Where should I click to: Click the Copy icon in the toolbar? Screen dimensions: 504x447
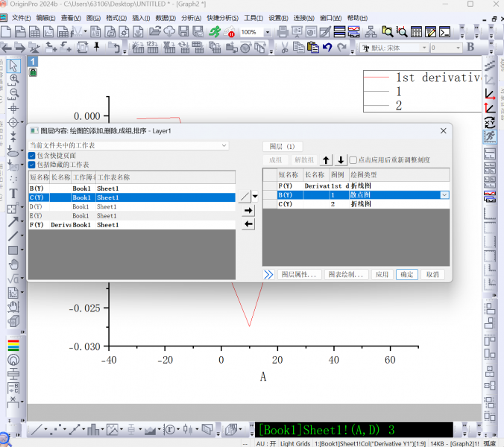tap(299, 48)
